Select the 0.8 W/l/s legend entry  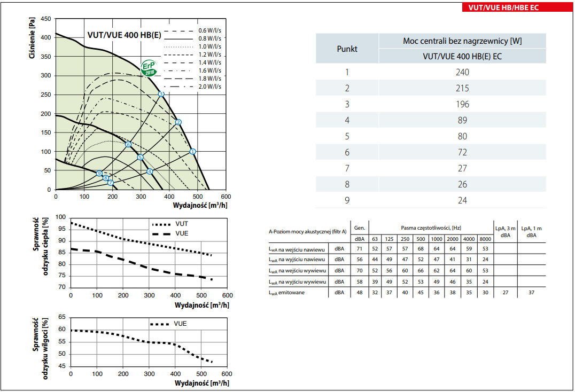[192, 38]
